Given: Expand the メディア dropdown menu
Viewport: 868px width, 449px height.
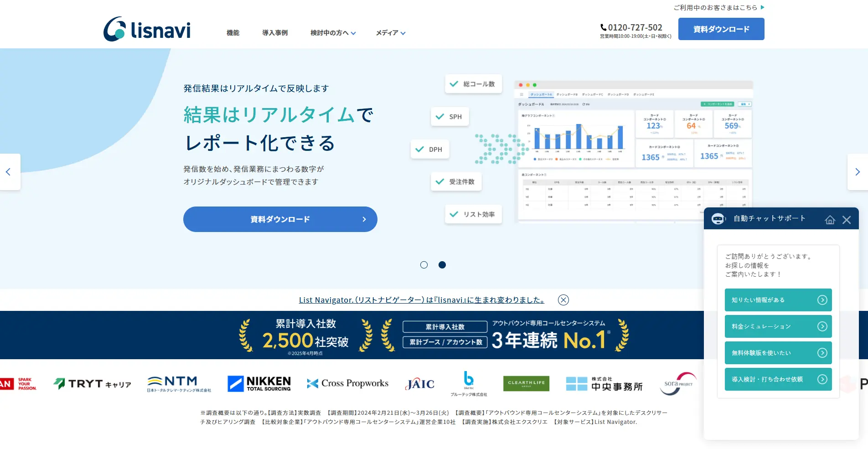Looking at the screenshot, I should click(390, 33).
